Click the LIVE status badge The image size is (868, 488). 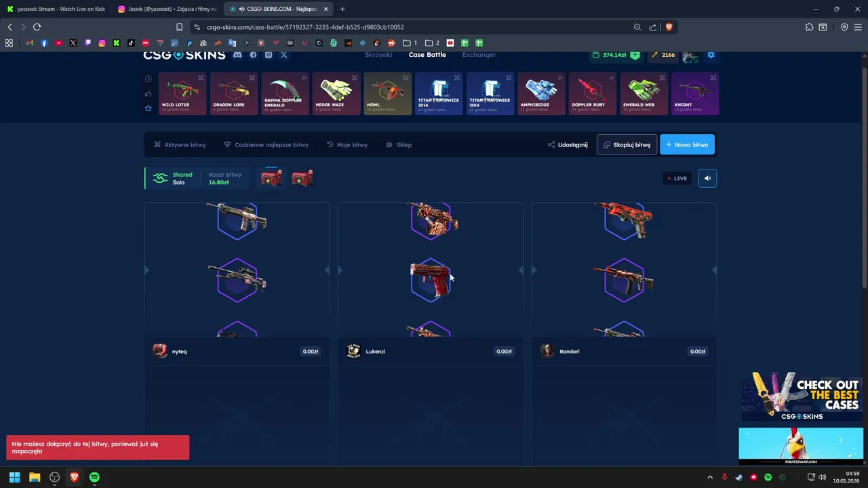[x=677, y=178]
